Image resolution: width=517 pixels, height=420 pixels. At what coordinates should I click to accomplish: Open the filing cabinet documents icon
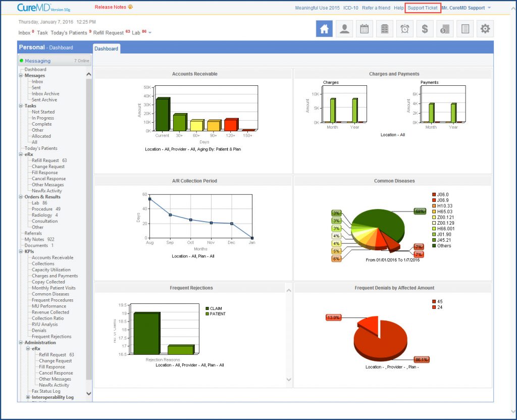tap(384, 29)
